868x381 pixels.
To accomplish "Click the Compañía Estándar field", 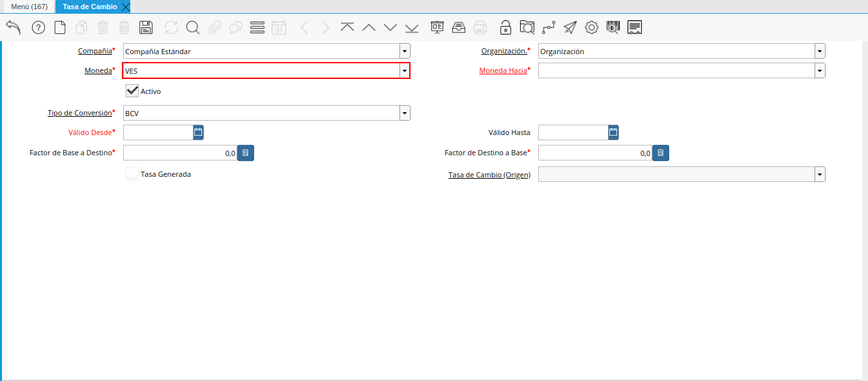I will 261,51.
